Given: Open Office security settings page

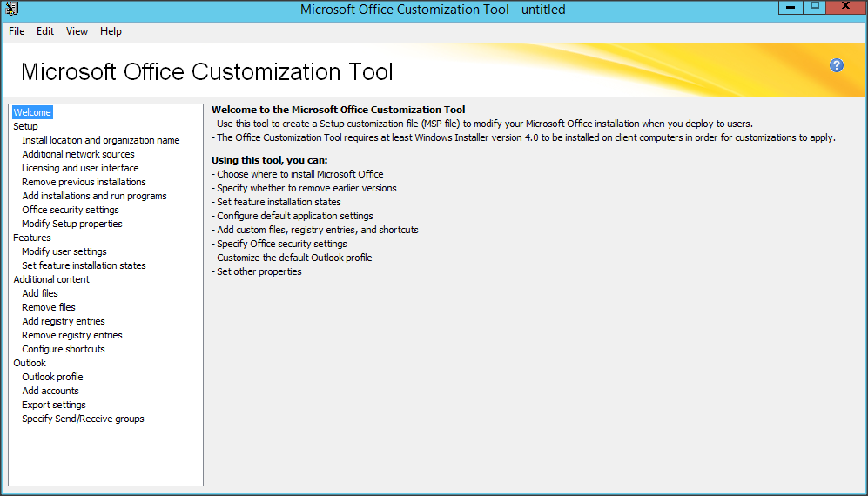Looking at the screenshot, I should pos(71,210).
